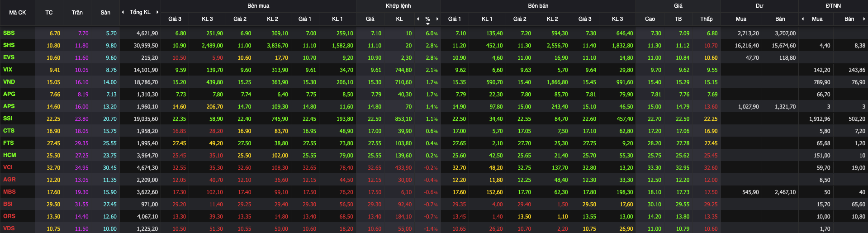Click VDS percent change -1.4%
This screenshot has height=233, width=868.
coord(431,229)
